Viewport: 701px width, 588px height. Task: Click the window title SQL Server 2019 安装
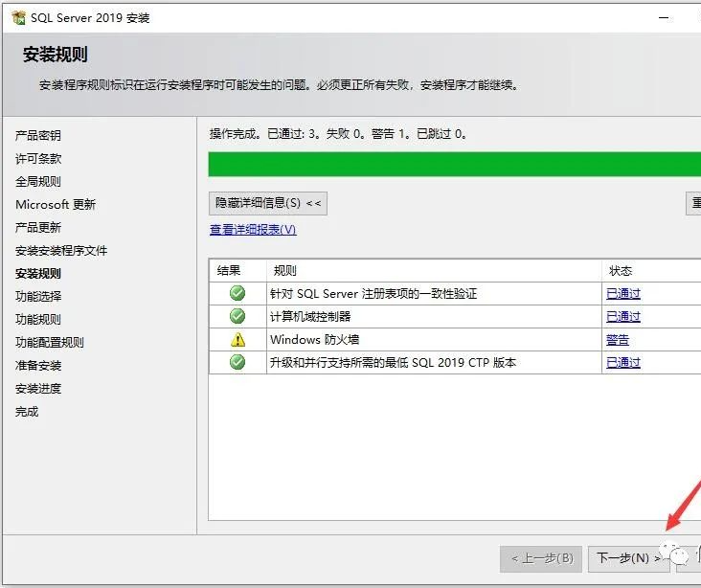click(90, 18)
